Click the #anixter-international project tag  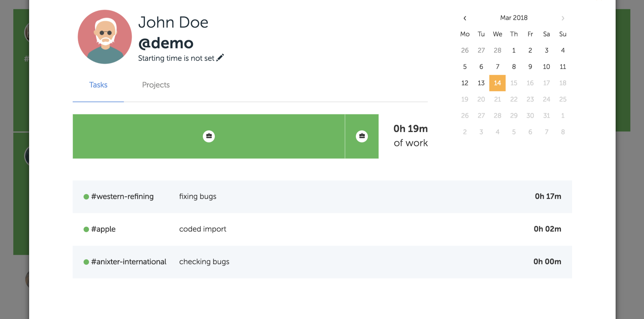pyautogui.click(x=129, y=262)
